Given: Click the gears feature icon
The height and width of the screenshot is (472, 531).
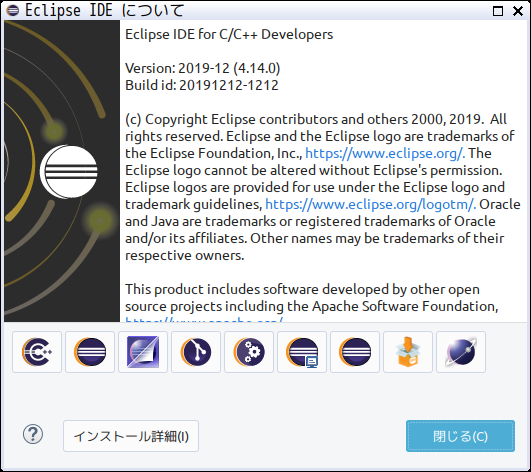Looking at the screenshot, I should (249, 352).
